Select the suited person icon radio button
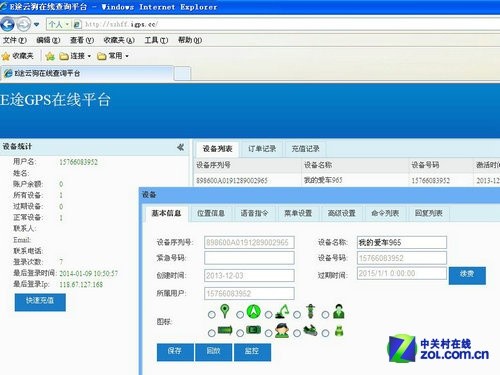Image resolution: width=500 pixels, height=375 pixels. pyautogui.click(x=325, y=315)
